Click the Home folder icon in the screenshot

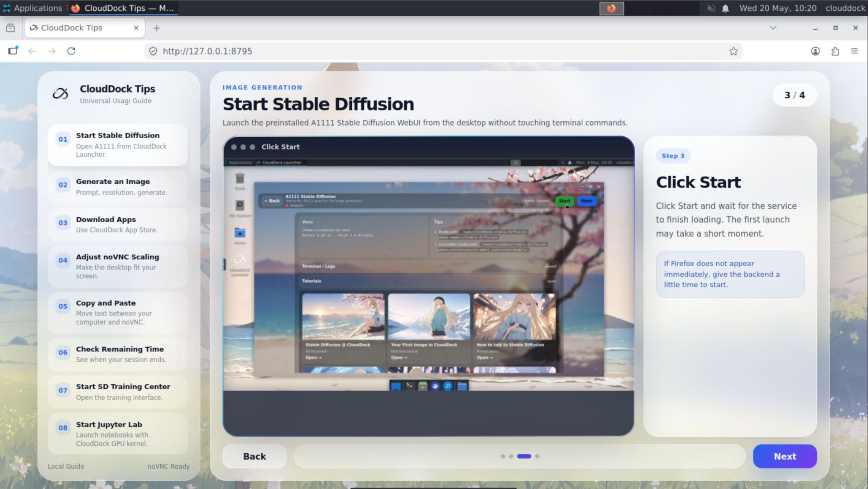(x=240, y=233)
